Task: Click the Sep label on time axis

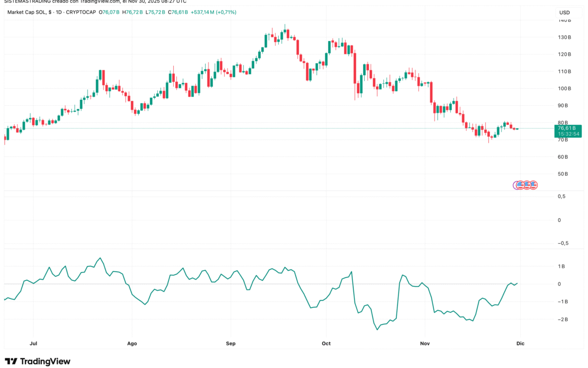Action: point(230,343)
